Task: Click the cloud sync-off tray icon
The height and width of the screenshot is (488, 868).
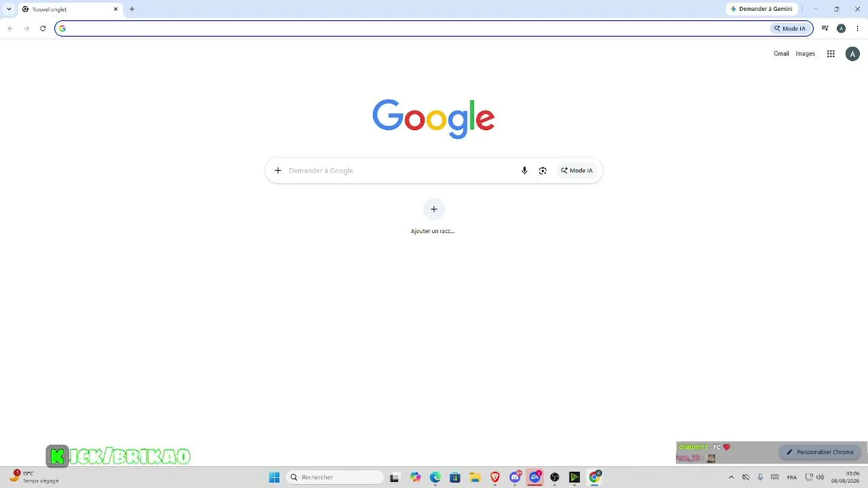Action: click(746, 478)
